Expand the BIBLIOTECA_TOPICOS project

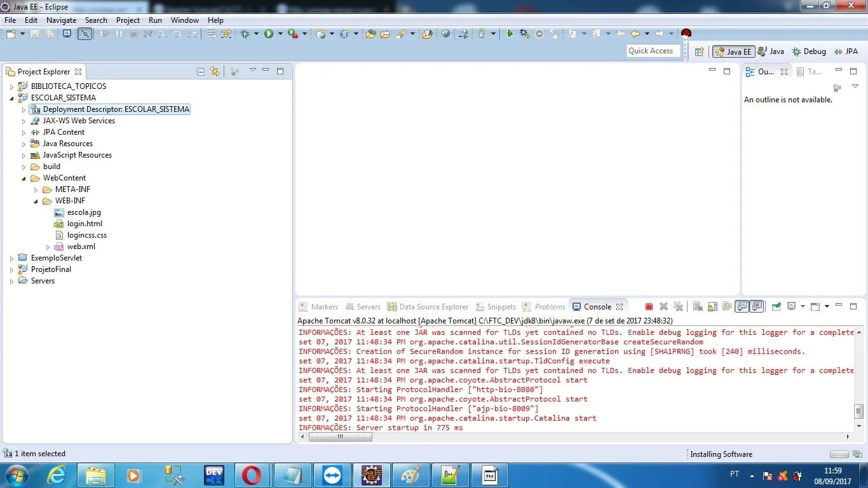click(x=11, y=86)
